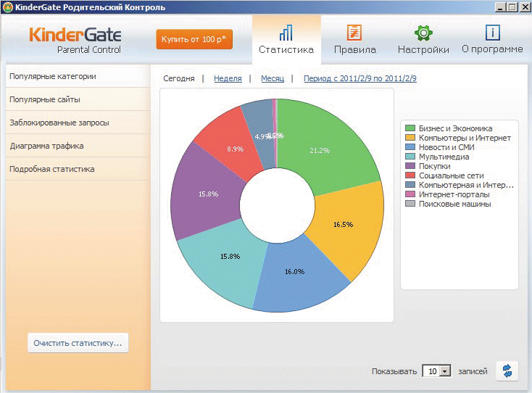532x393 pixels.
Task: Click gray Поисковые машины legend swatch
Action: (410, 204)
